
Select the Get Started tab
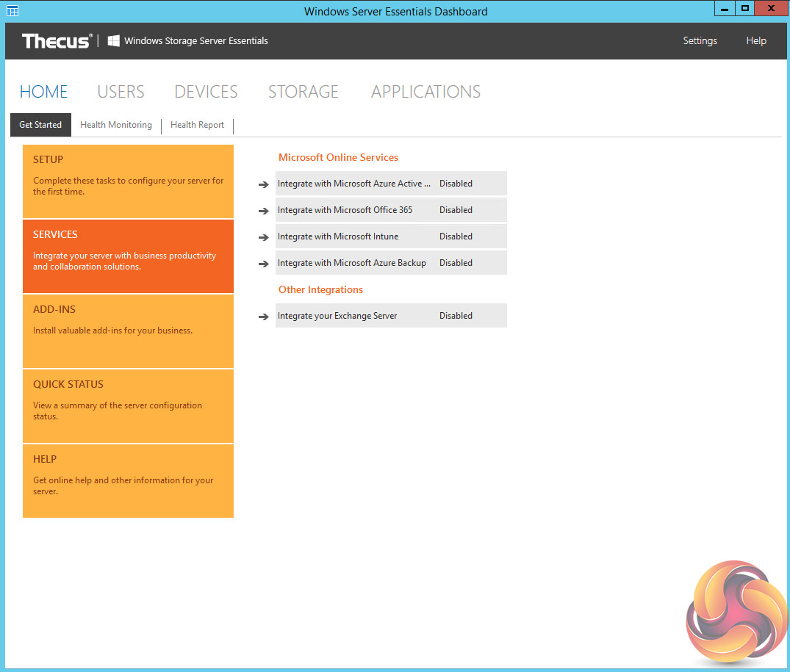(41, 125)
